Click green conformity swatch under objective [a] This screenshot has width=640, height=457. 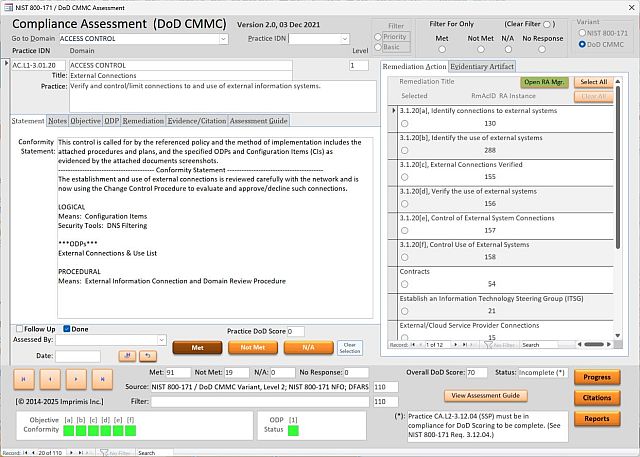pos(69,430)
